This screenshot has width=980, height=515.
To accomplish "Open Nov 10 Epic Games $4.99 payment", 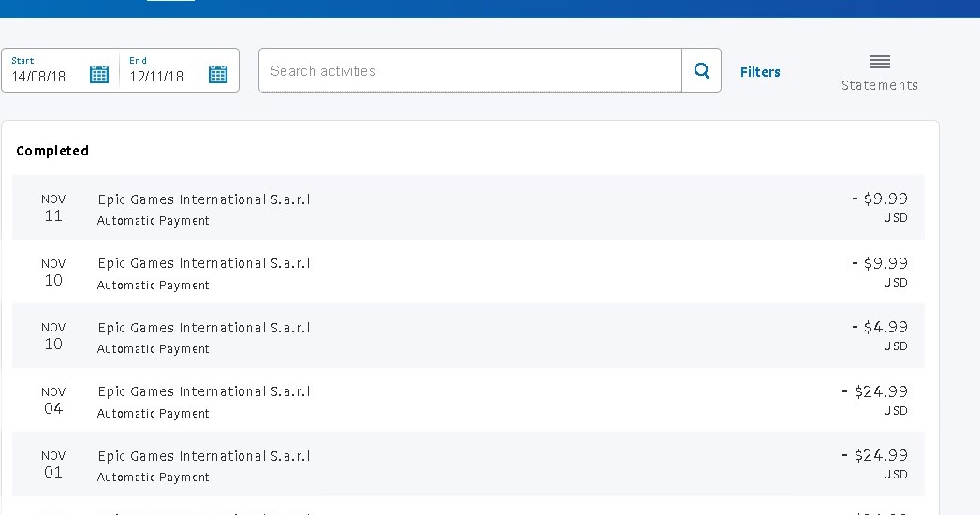I will coord(468,335).
